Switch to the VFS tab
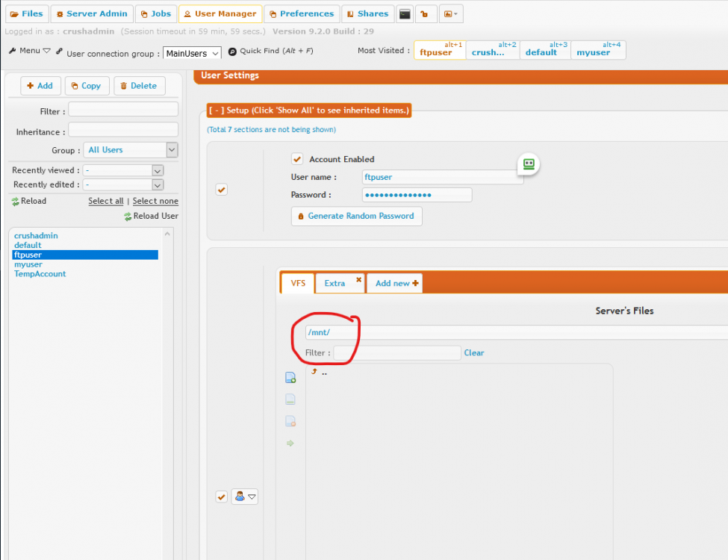This screenshot has height=560, width=728. tap(298, 283)
